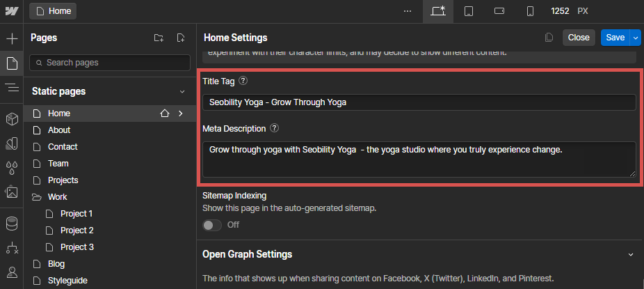Click the copy icon next to Close
The width and height of the screenshot is (644, 289).
549,38
